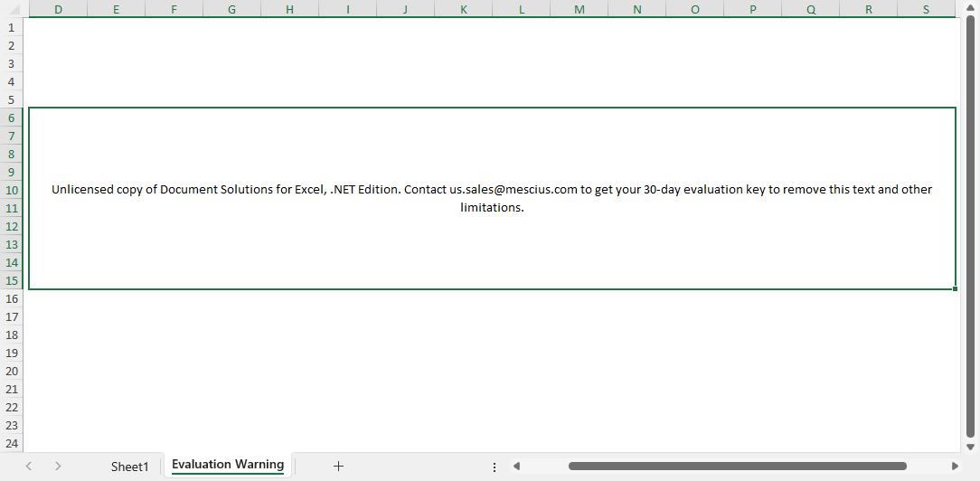
Task: Select row 20 header
Action: coord(11,371)
